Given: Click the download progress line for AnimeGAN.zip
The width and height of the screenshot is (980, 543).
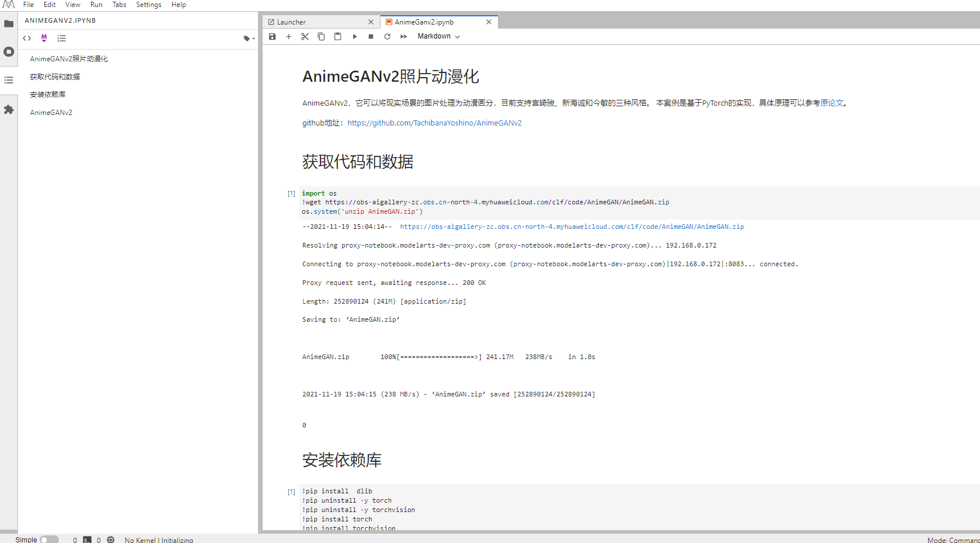Looking at the screenshot, I should click(x=449, y=357).
